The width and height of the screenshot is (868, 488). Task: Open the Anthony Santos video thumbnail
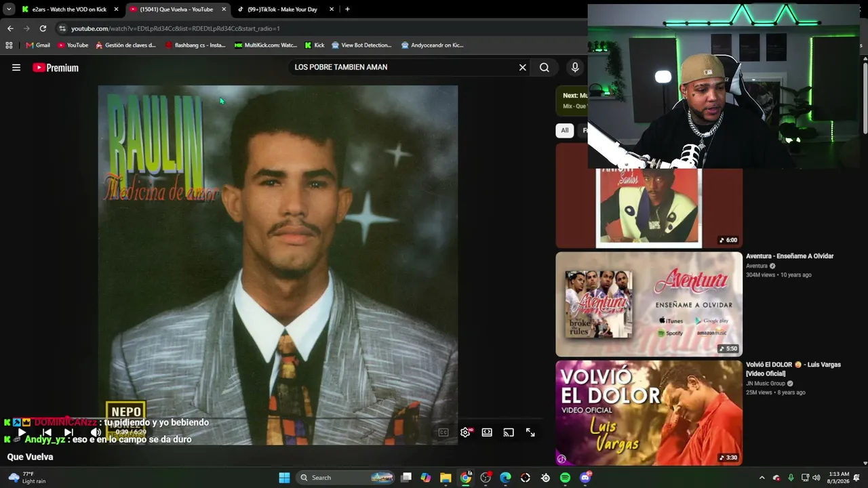pyautogui.click(x=649, y=208)
